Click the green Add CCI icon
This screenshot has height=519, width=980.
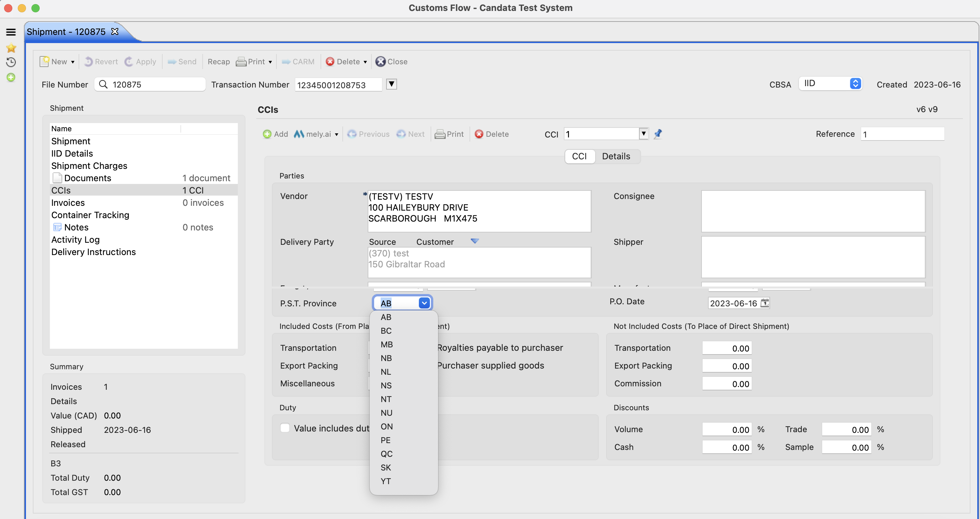coord(267,134)
